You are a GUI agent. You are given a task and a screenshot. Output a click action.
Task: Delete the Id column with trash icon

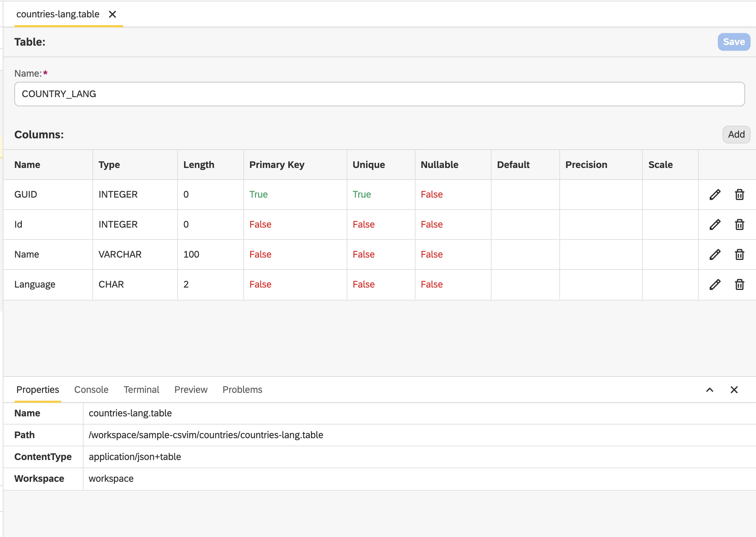739,225
